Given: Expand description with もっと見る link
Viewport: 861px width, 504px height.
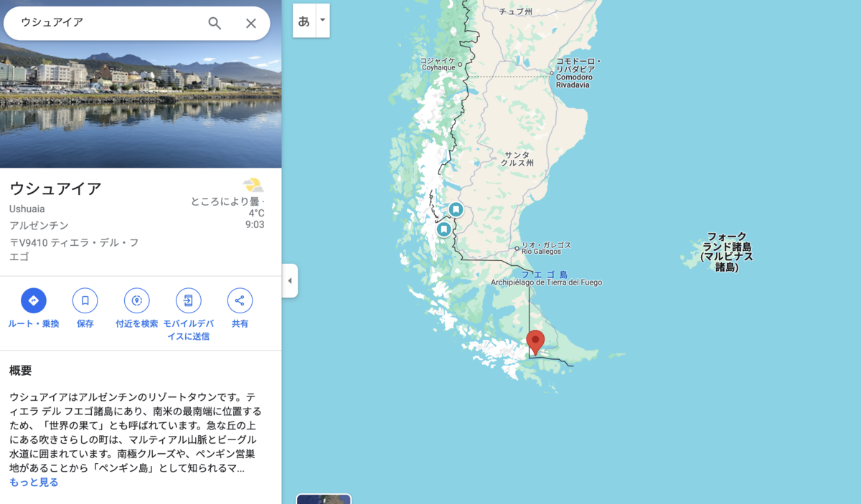Looking at the screenshot, I should point(34,482).
